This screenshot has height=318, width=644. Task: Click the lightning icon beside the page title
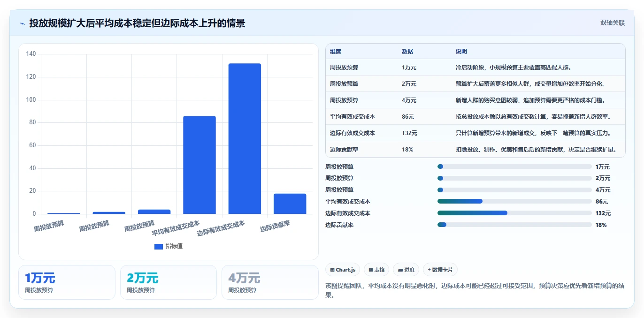point(22,23)
